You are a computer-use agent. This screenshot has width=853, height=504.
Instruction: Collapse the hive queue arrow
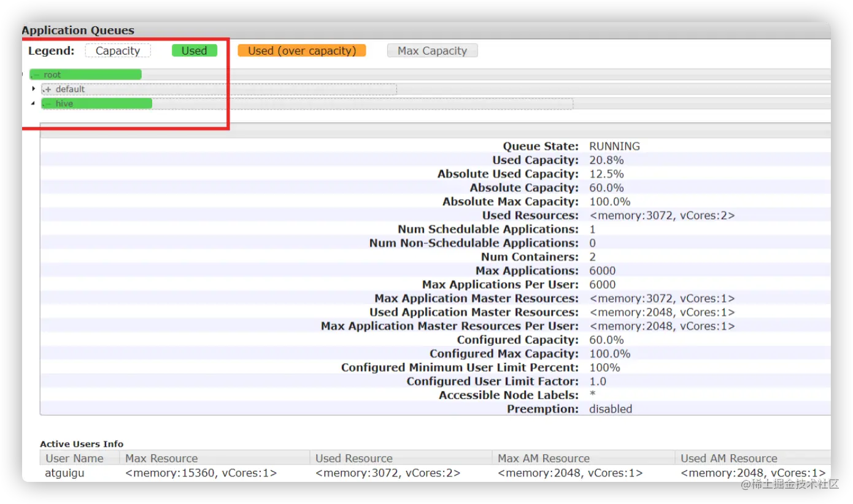click(x=33, y=104)
